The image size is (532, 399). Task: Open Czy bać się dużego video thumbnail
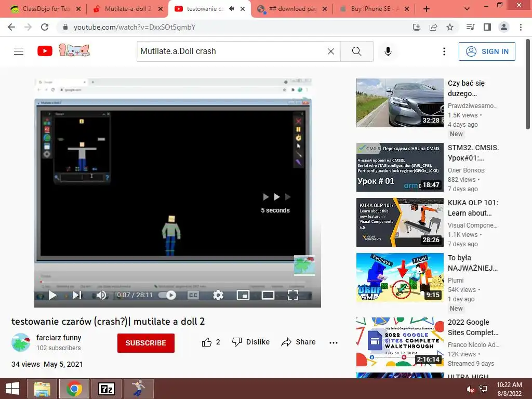pyautogui.click(x=400, y=103)
